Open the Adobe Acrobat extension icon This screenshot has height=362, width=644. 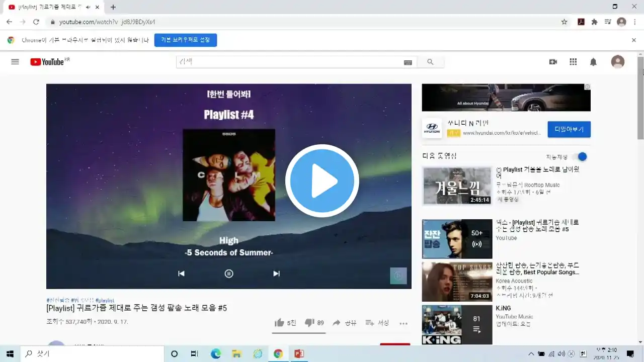[581, 22]
